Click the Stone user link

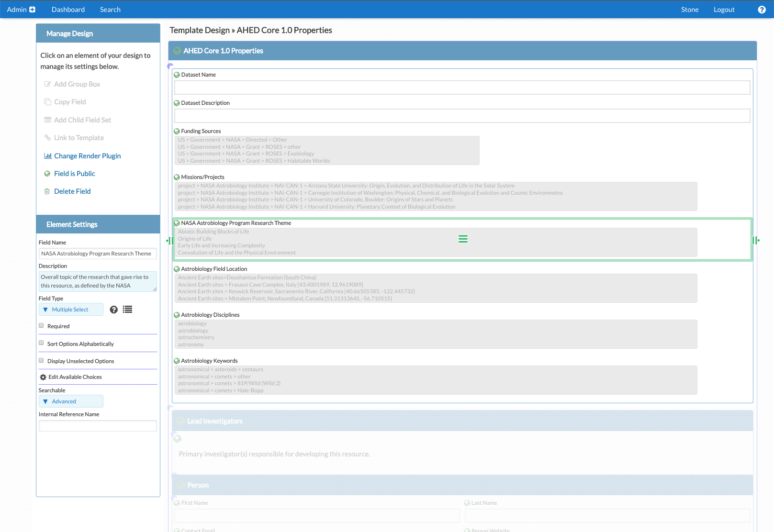click(x=690, y=10)
